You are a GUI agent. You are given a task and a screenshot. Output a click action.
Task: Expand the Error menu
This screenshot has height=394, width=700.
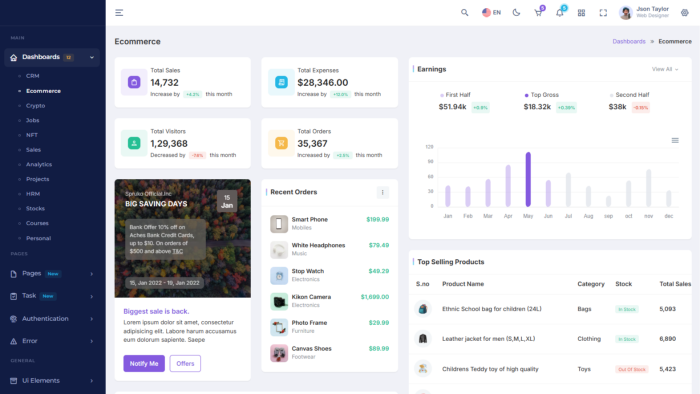(x=52, y=341)
